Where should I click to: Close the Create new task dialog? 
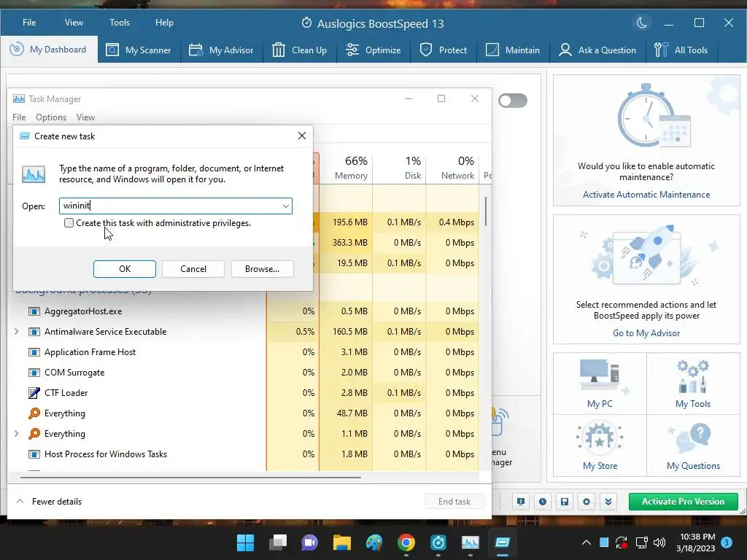(301, 136)
